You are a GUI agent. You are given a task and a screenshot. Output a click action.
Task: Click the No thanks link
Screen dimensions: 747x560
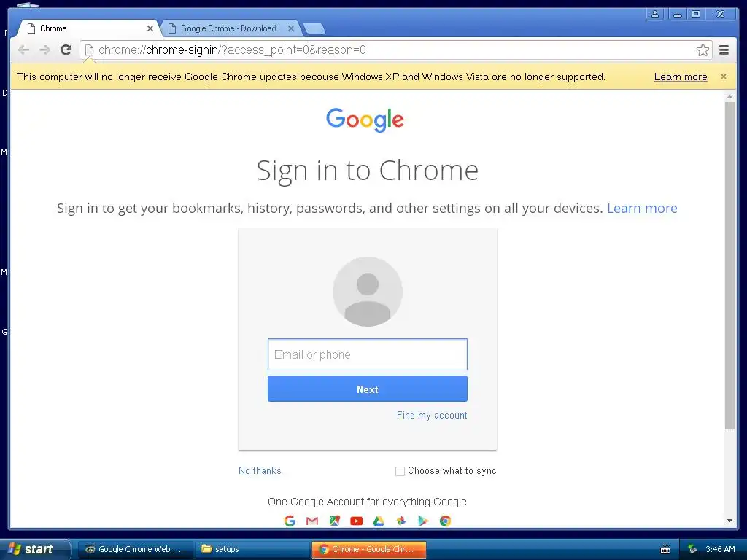(x=260, y=471)
